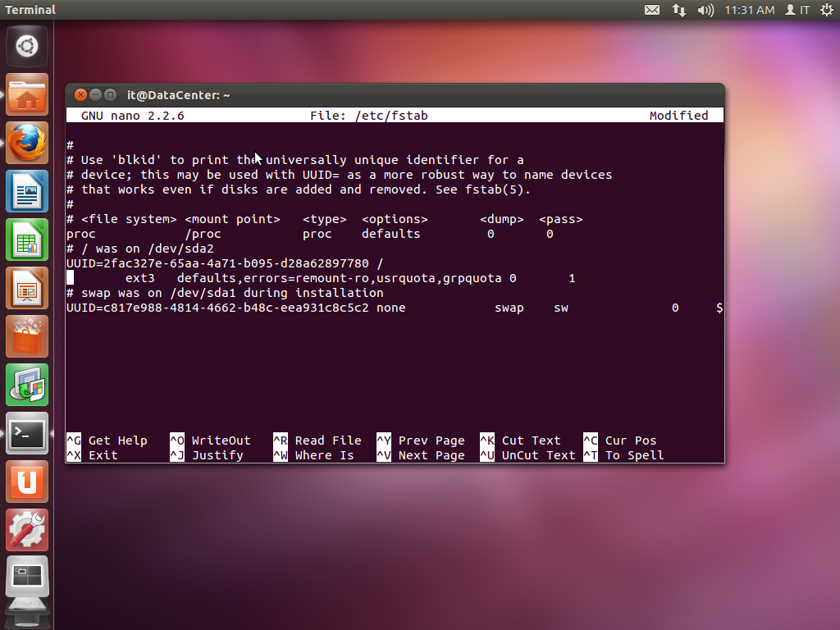Click '^T To Spell' shortcut label
Viewport: 840px width, 630px height.
pos(624,455)
